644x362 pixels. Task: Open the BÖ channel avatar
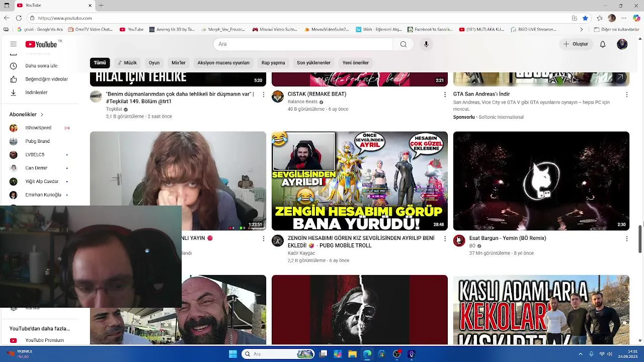[459, 241]
